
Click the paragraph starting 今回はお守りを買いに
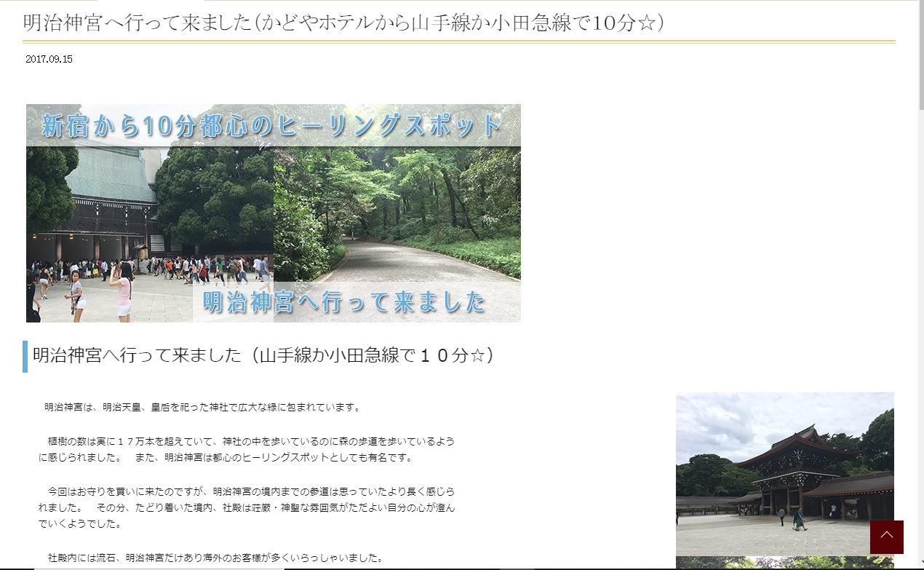pyautogui.click(x=247, y=507)
